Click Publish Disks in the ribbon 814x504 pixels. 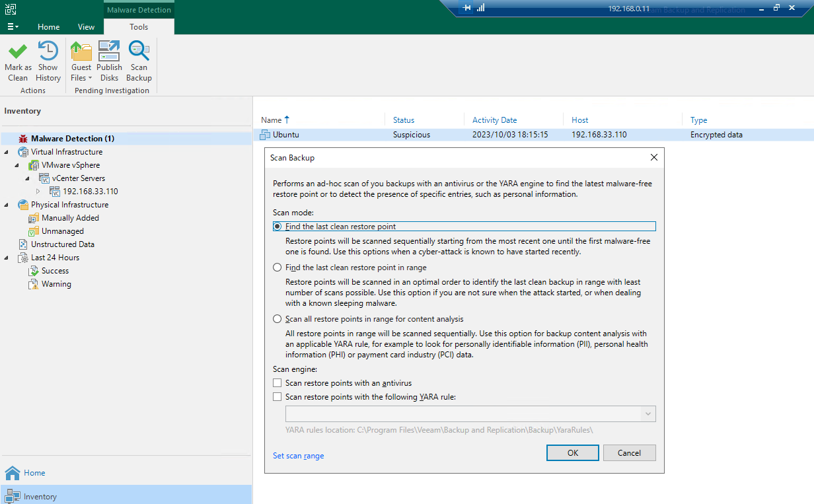point(109,61)
